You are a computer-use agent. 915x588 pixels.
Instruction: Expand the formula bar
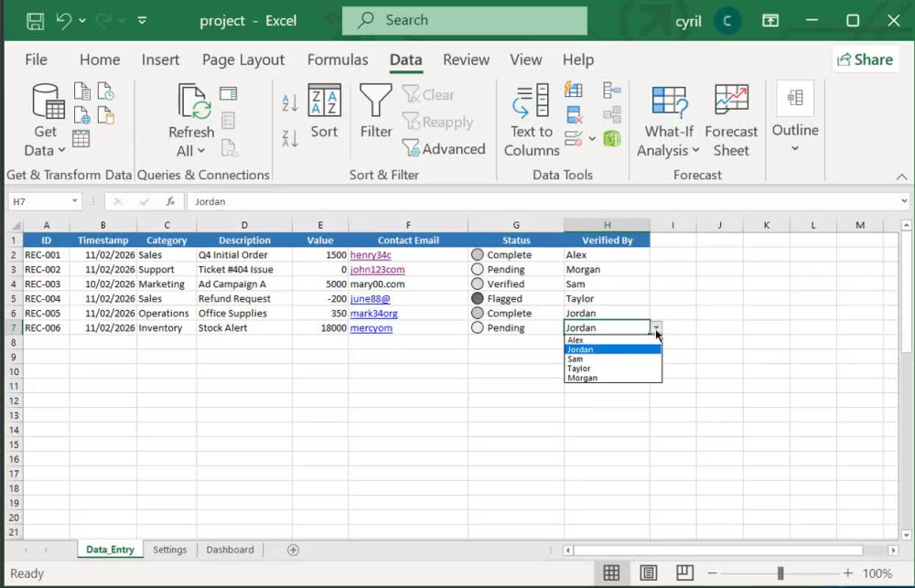click(904, 201)
